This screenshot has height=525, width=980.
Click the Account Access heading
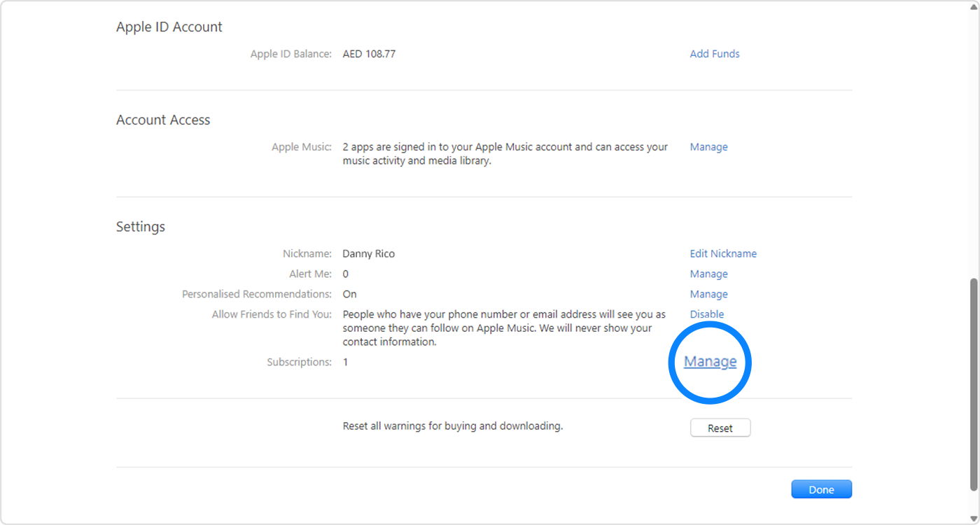coord(163,120)
